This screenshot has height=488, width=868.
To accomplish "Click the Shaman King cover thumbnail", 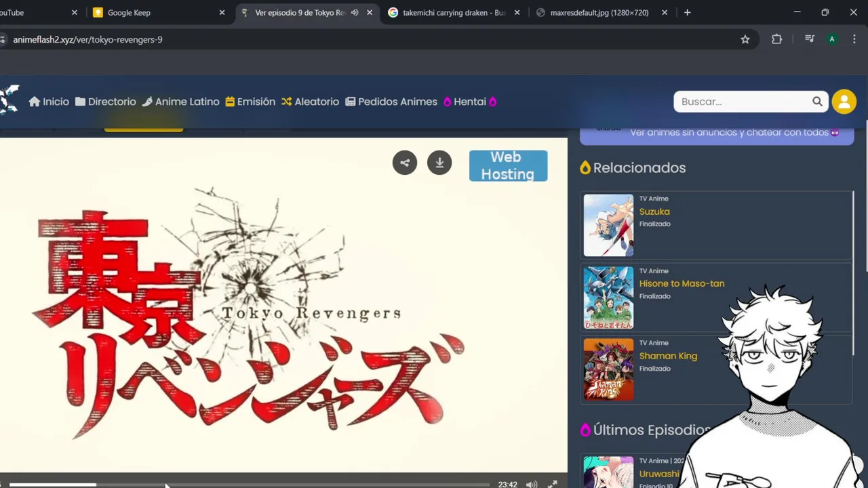I will [x=608, y=370].
